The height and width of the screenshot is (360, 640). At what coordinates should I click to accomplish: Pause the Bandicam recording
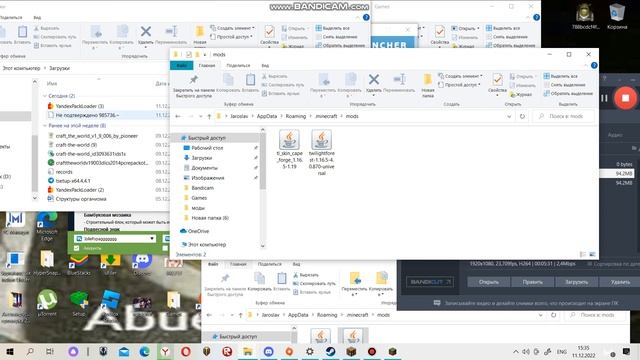coord(604,98)
